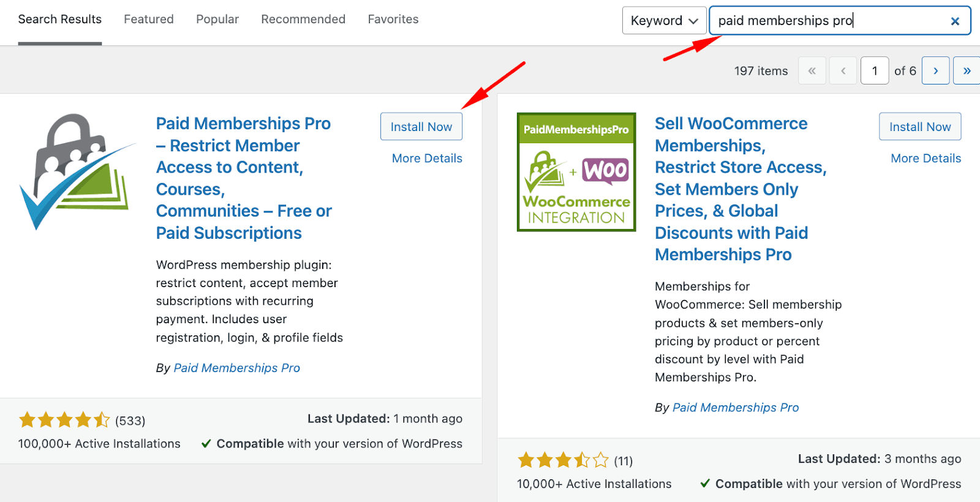Switch to the Featured tab

(x=149, y=20)
